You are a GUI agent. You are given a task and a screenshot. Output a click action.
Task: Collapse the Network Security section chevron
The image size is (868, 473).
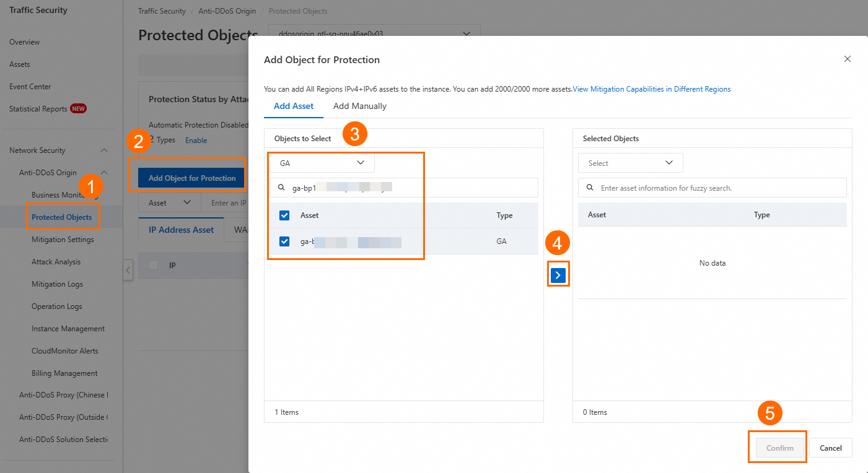pyautogui.click(x=104, y=150)
